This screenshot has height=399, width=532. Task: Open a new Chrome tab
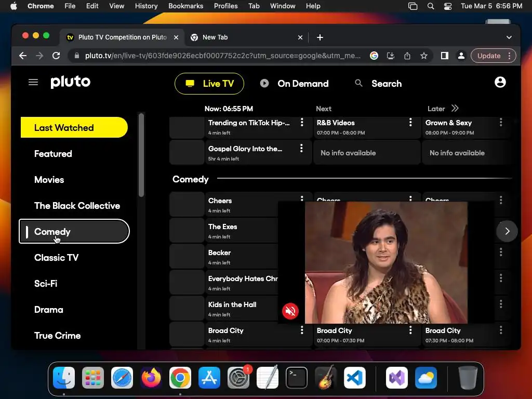pos(320,37)
